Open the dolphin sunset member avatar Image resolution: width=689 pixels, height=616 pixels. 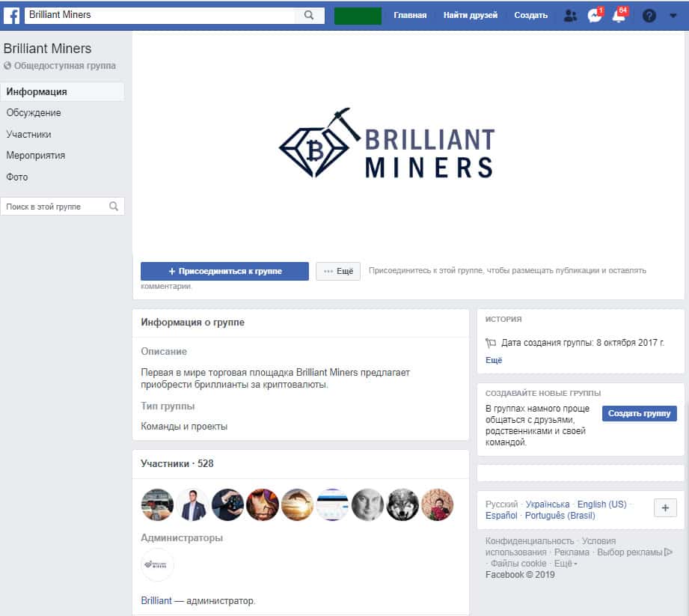[x=298, y=504]
